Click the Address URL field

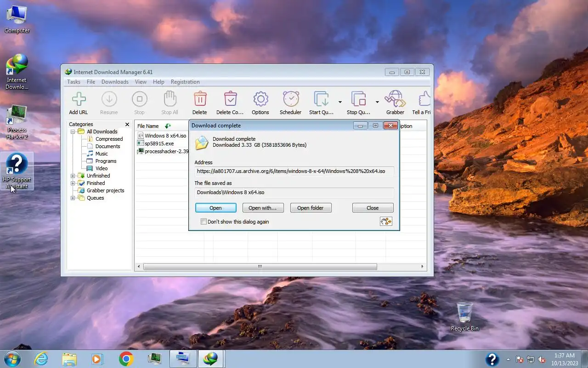(x=294, y=171)
